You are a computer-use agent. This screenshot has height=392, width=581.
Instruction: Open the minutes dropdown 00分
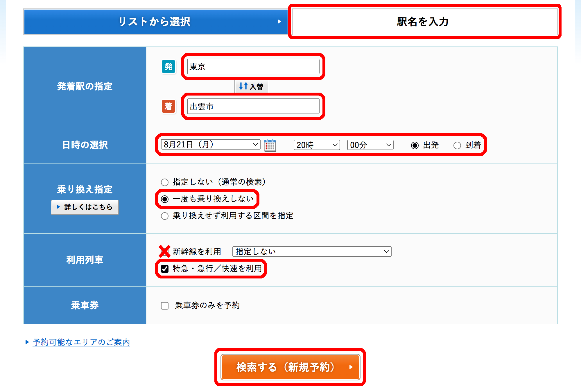click(370, 145)
